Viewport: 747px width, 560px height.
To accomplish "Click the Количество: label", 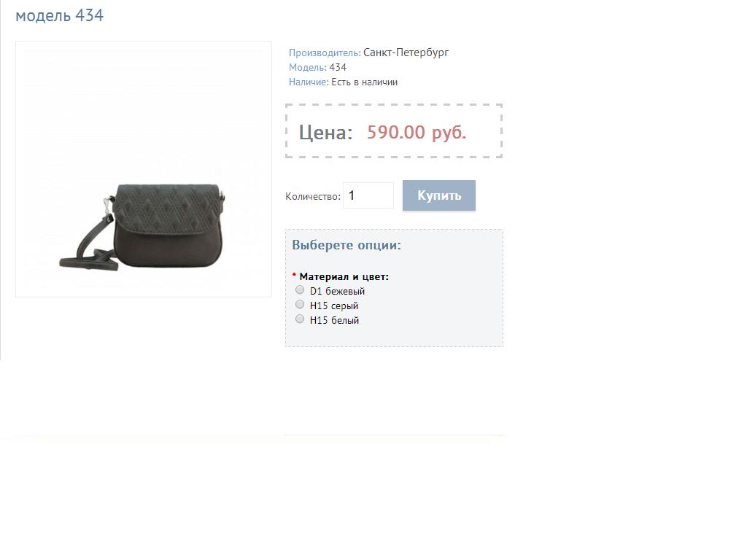I will pos(313,196).
